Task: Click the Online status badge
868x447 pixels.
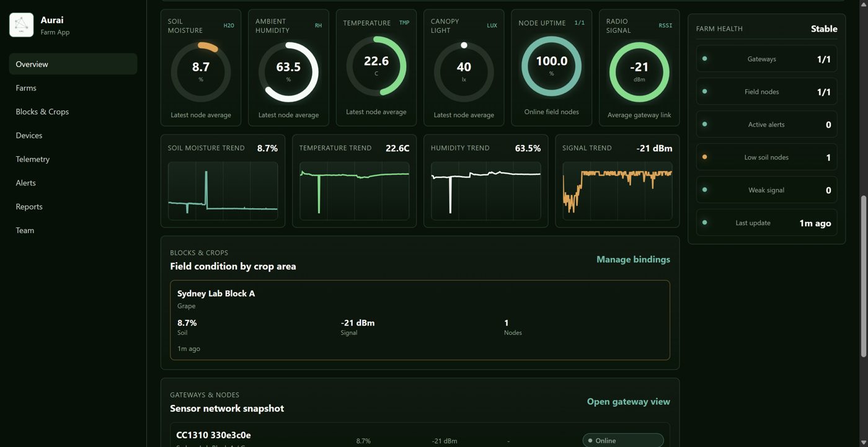Action: [x=622, y=440]
